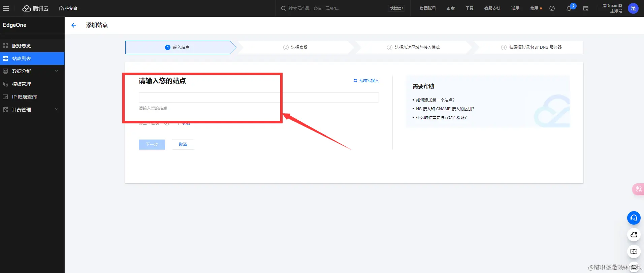This screenshot has height=273, width=644.
Task: Click the 数据分析 chart icon
Action: click(5, 71)
